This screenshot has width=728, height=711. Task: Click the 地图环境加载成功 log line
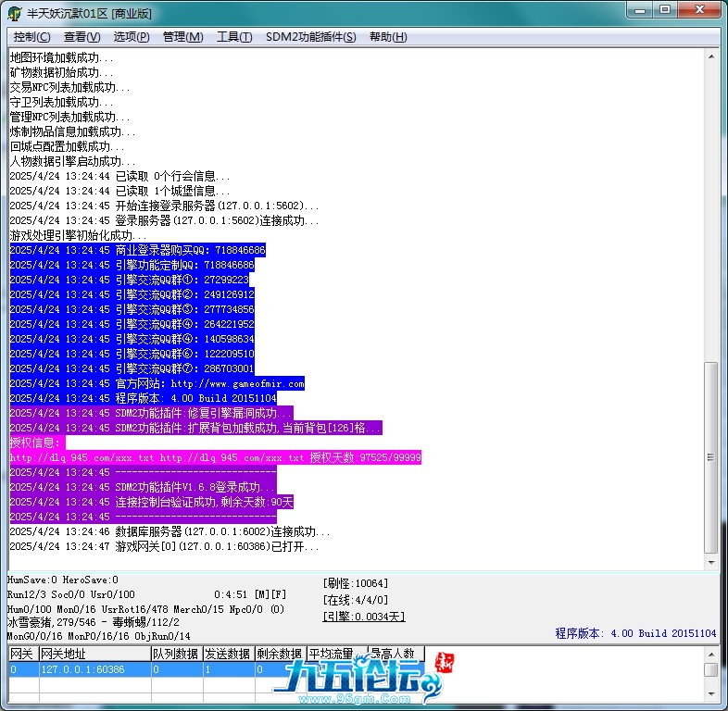(x=61, y=57)
